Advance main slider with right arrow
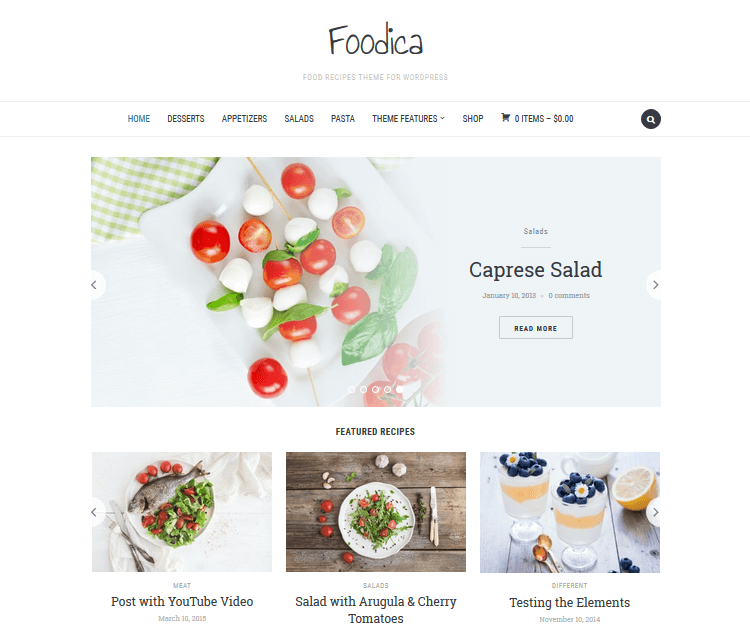The width and height of the screenshot is (750, 625). [654, 285]
